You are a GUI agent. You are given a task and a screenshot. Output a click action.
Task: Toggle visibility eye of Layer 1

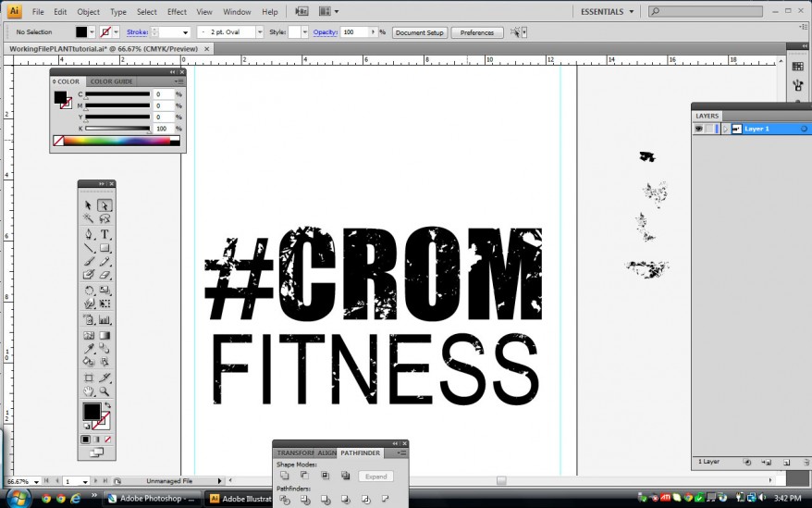(x=698, y=129)
